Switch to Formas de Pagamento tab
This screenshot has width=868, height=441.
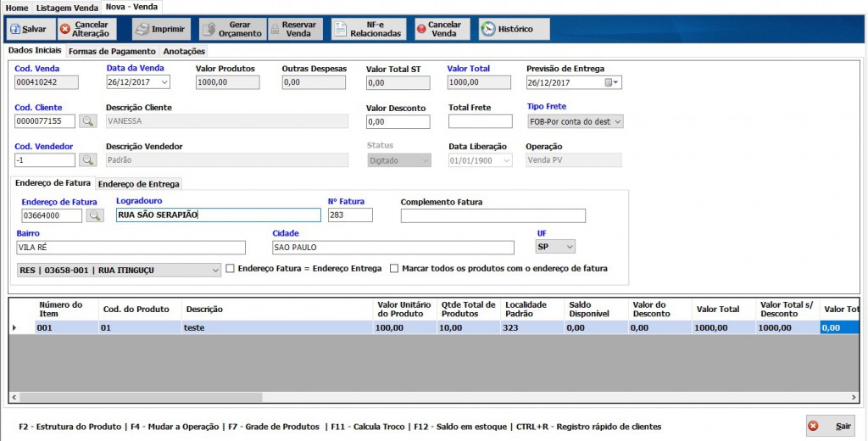coord(112,51)
